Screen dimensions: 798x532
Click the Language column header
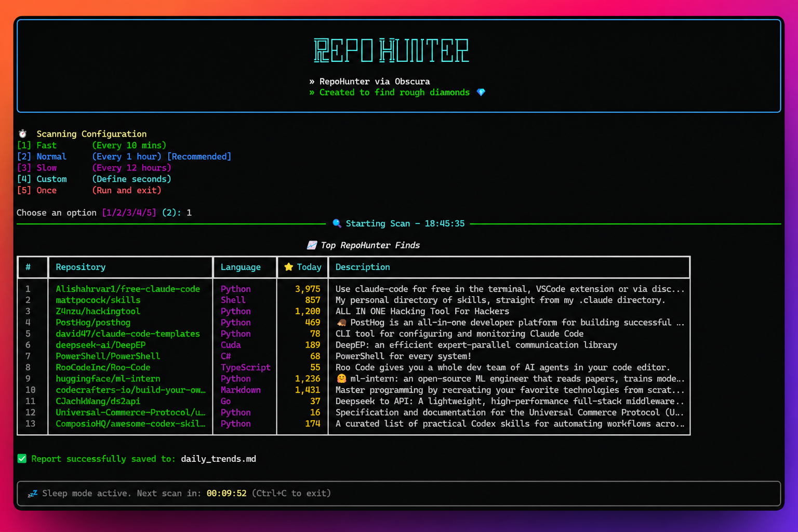[x=241, y=267]
